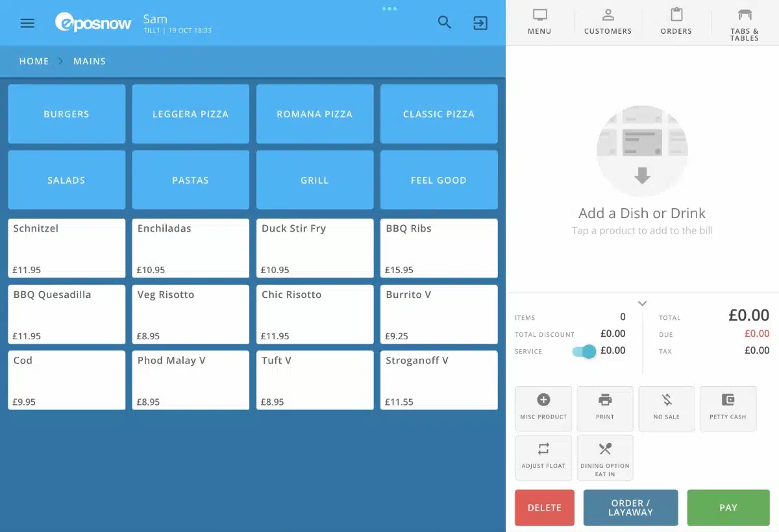
Task: Add a Misc Product with the plus icon
Action: click(x=543, y=408)
